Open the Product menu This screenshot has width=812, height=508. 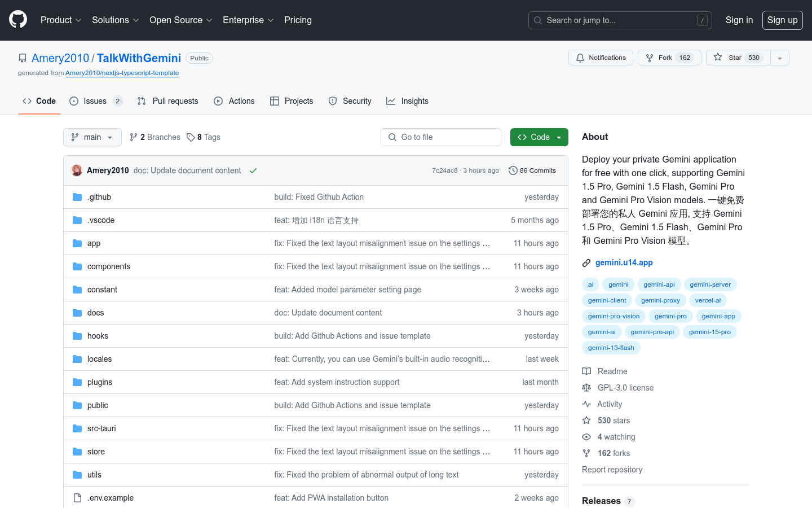click(61, 20)
